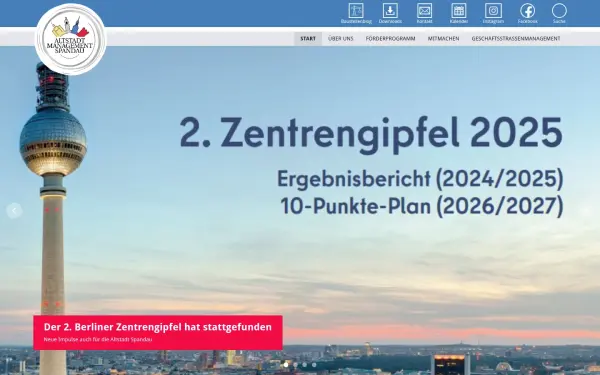Open the Downloads icon
600x375 pixels.
[390, 11]
